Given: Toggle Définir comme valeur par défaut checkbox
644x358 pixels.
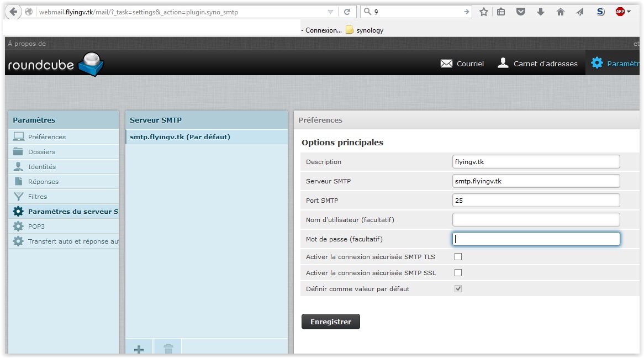Looking at the screenshot, I should [458, 288].
